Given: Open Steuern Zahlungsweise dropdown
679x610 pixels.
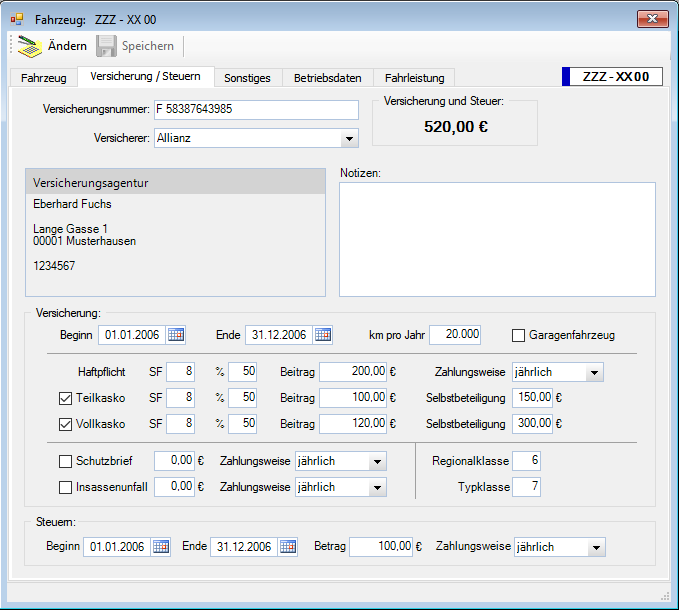Looking at the screenshot, I should [596, 547].
